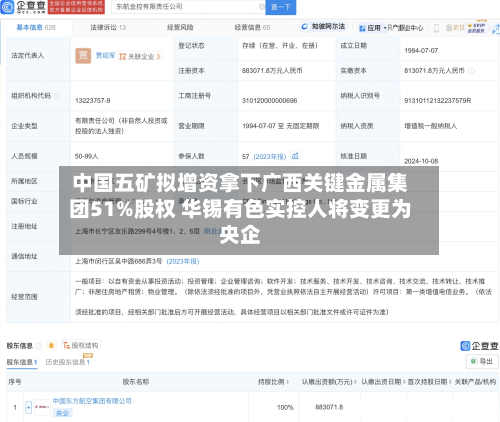Open the 股权结构 equity structure button
Screen dimensions: 500x422
[81, 345]
